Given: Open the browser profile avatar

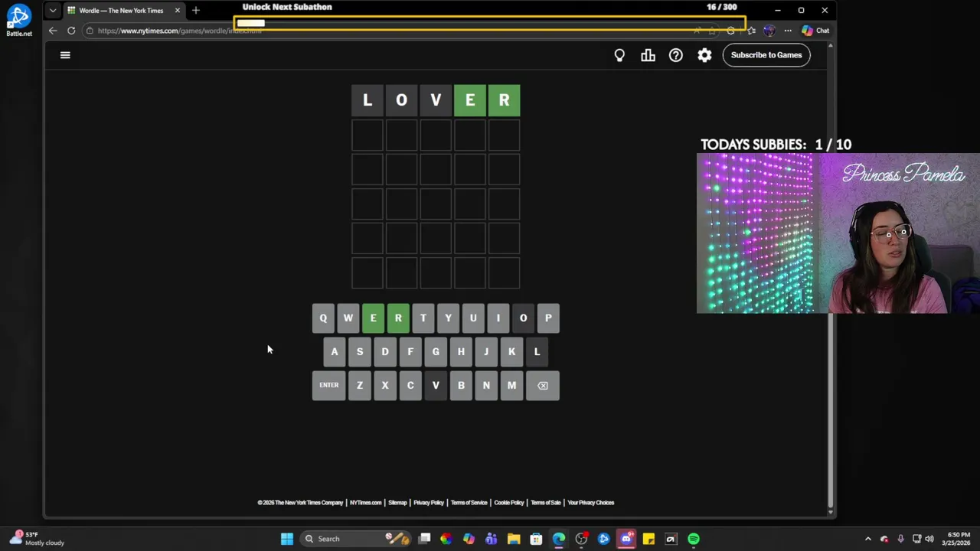Looking at the screenshot, I should tap(769, 31).
